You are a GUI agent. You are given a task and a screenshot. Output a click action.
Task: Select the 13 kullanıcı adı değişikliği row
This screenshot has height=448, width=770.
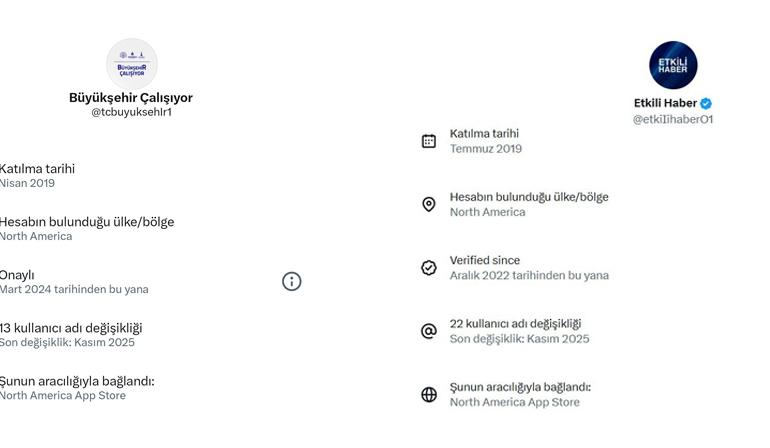click(71, 334)
